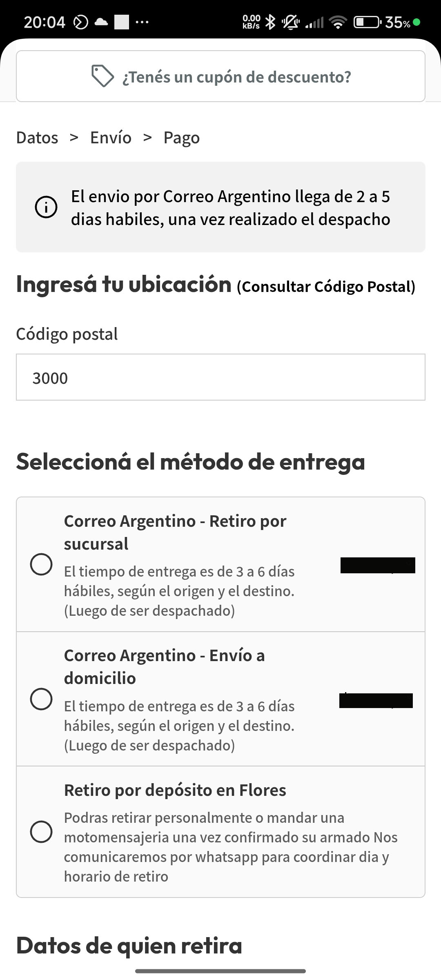Jump to the Pago step
Image resolution: width=441 pixels, height=980 pixels.
click(181, 138)
